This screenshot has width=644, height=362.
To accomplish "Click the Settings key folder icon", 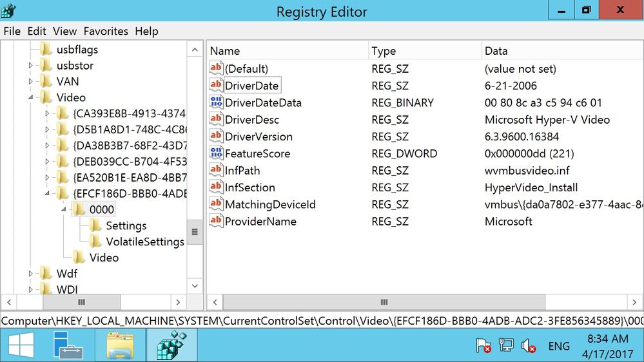I will tap(95, 225).
